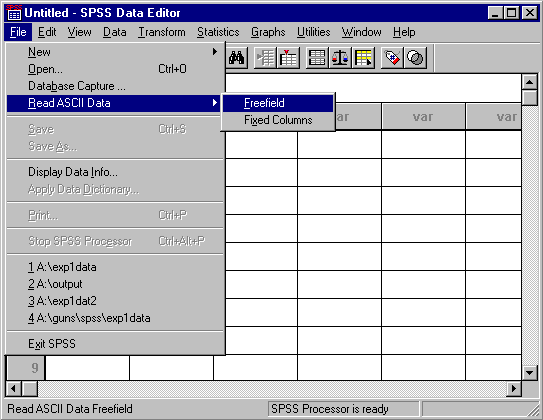Expand the Read ASCII Data submenu

[x=115, y=103]
